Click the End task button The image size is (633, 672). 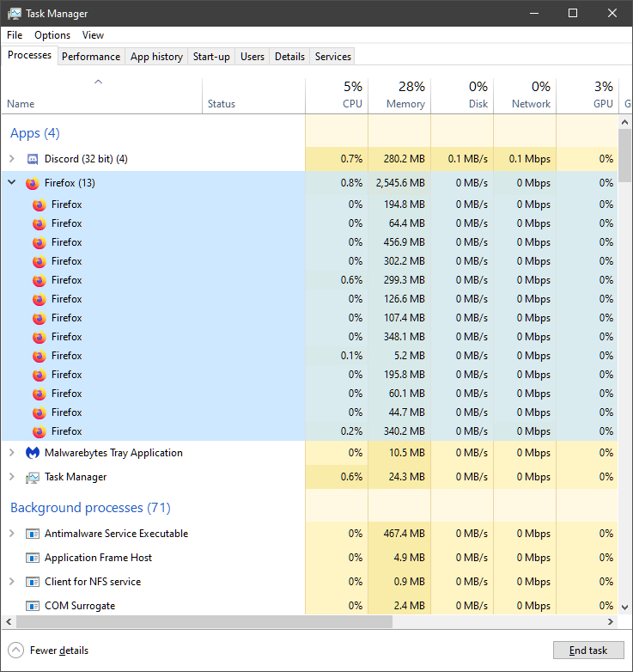588,651
